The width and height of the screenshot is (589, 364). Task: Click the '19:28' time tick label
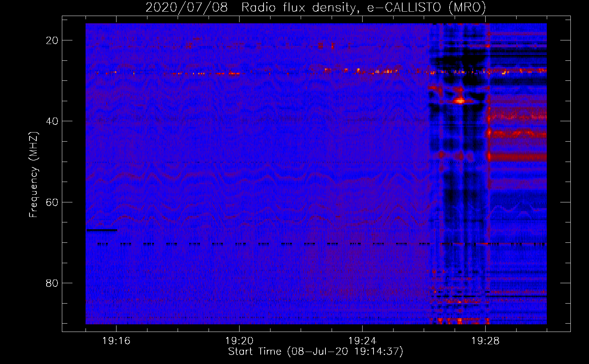485,341
